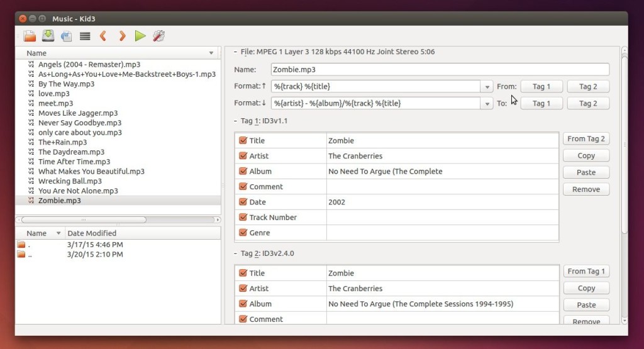Select the Tag 2 Album value cell
The height and width of the screenshot is (349, 644).
(x=442, y=304)
